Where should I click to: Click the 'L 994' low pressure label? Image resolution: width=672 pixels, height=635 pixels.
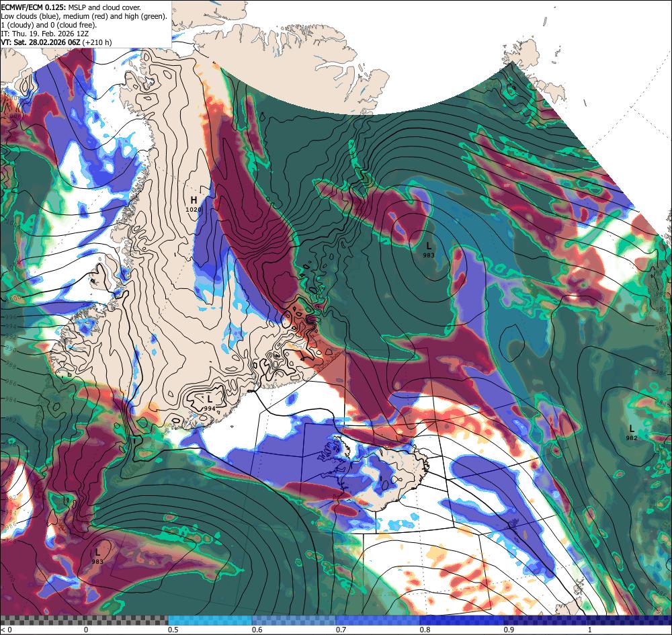point(209,403)
